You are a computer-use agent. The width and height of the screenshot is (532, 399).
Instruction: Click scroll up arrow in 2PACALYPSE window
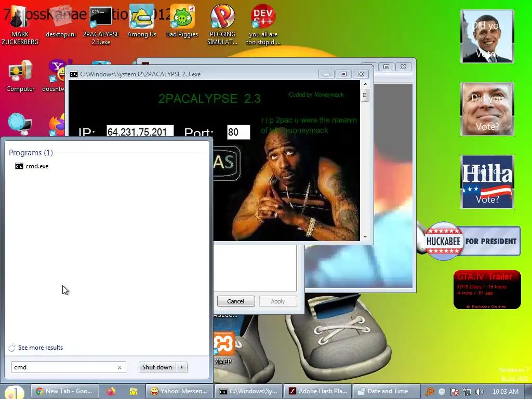(x=365, y=84)
